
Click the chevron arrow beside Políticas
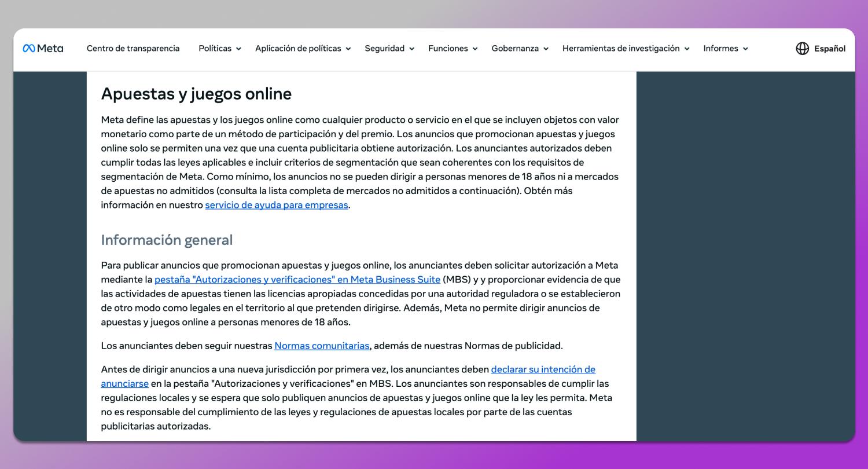(x=238, y=49)
